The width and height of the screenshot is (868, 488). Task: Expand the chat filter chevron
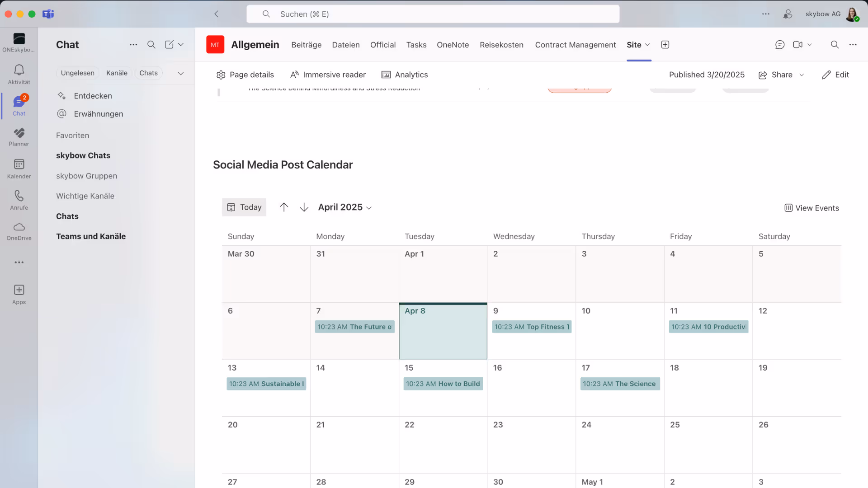[x=181, y=73]
